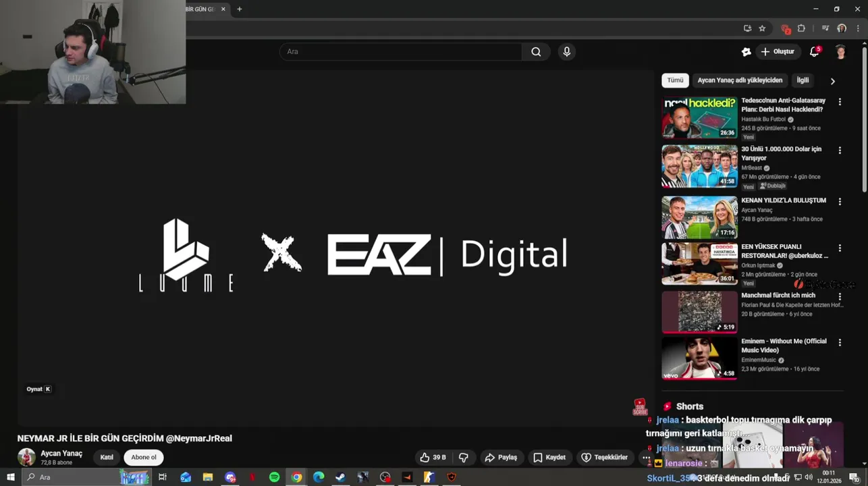Screen dimensions: 868x486
Task: Open the Chrome extensions puzzle icon
Action: click(x=801, y=28)
